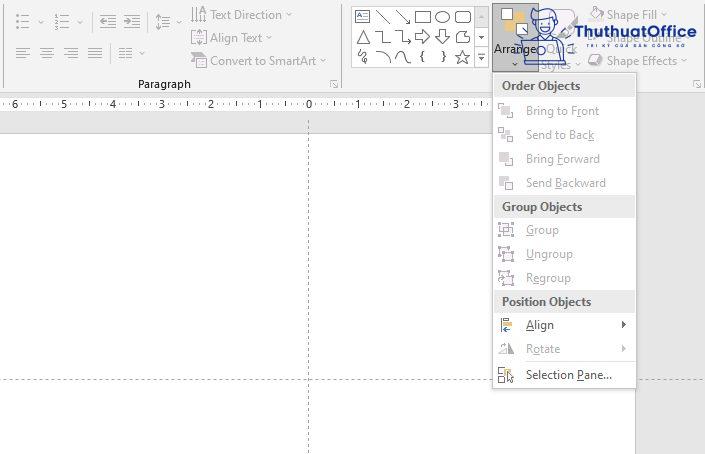Choose Send to Back

click(x=564, y=135)
